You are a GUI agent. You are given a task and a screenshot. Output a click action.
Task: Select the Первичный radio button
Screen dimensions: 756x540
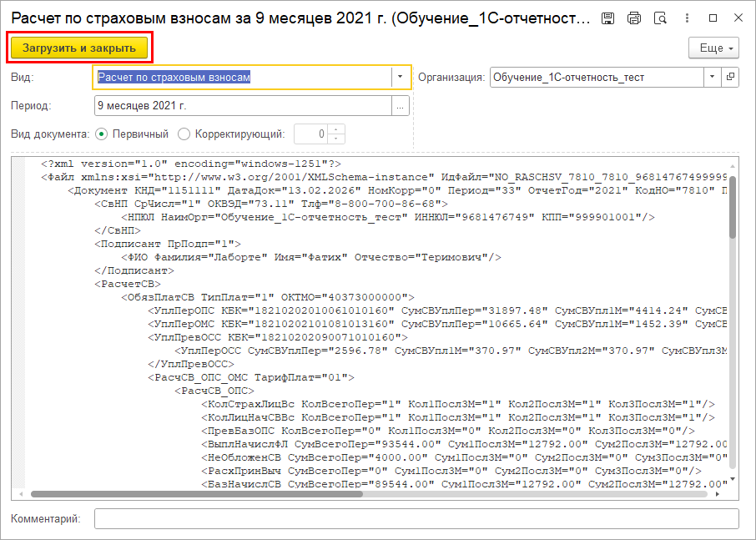point(102,134)
